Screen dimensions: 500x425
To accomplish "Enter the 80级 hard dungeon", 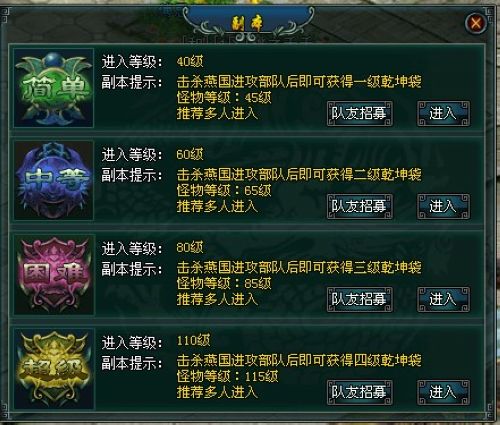I will [444, 300].
